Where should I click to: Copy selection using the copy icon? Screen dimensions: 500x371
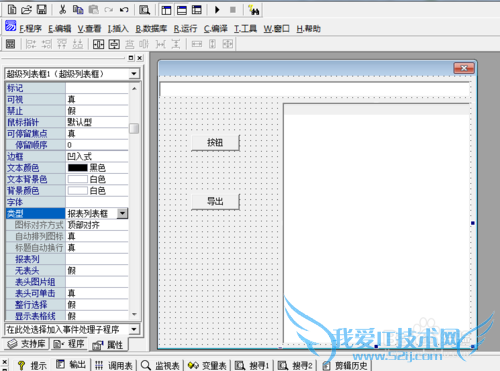[78, 10]
